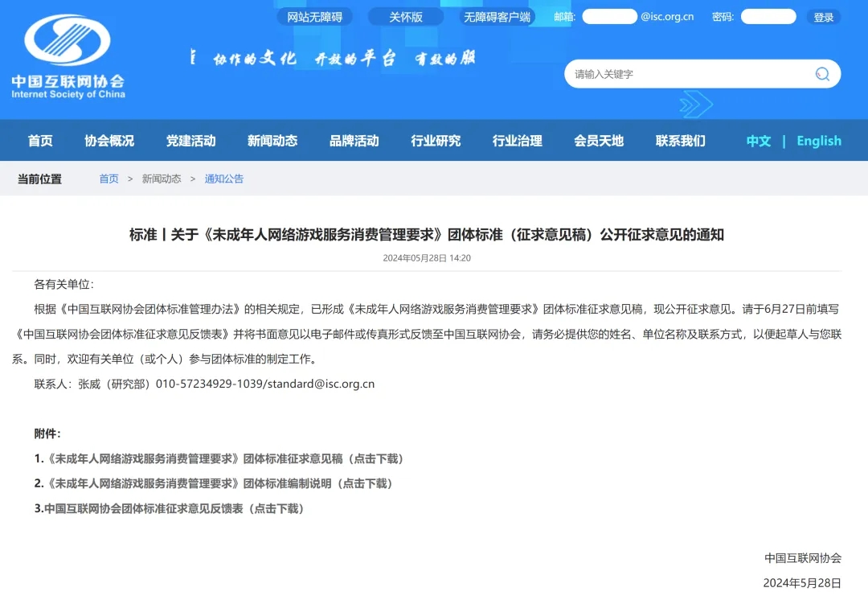Click the @isc.org.cn email suffix
The width and height of the screenshot is (868, 596).
667,17
